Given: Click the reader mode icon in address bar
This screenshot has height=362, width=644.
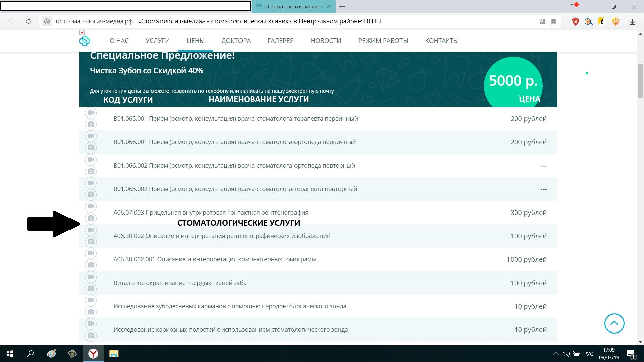Looking at the screenshot, I should tap(542, 21).
